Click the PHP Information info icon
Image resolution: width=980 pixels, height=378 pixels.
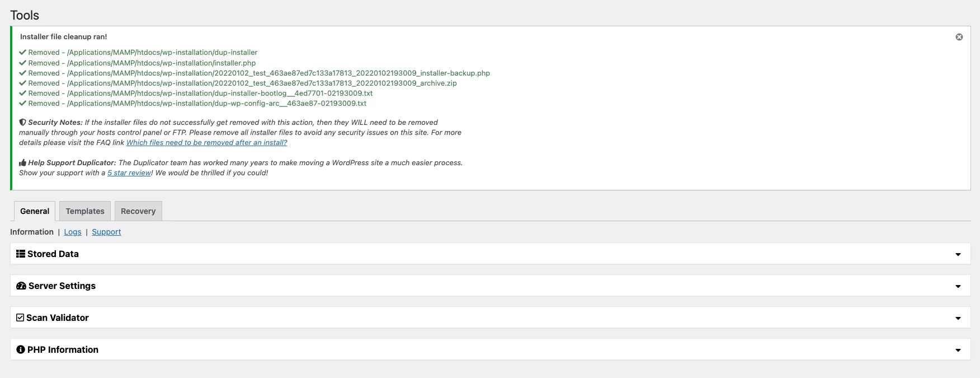pos(21,349)
